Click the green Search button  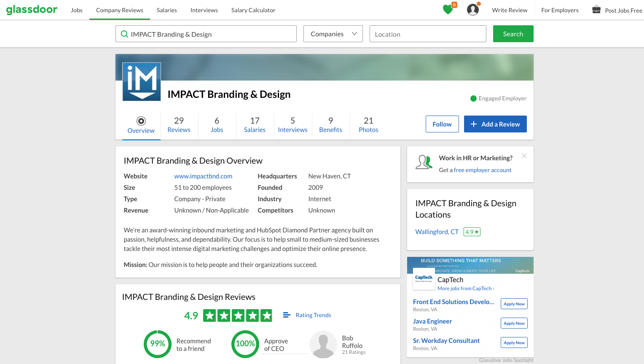pos(513,34)
